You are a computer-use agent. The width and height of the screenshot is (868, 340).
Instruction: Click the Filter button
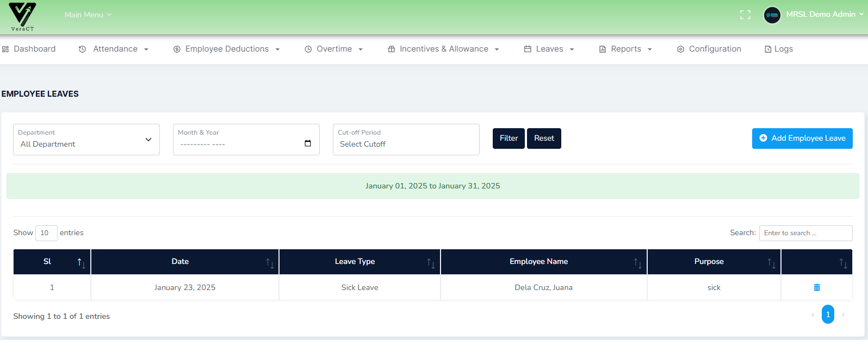509,138
